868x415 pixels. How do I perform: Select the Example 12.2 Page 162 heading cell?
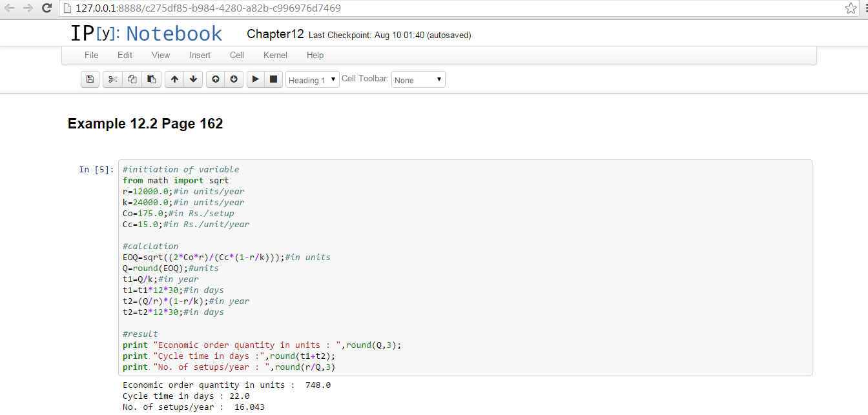coord(145,124)
